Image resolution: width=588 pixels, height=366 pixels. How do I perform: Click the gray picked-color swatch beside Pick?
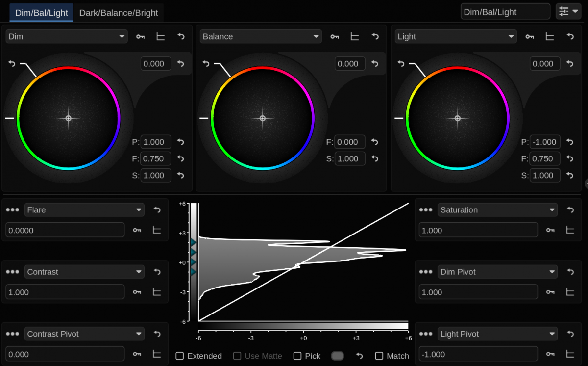pyautogui.click(x=337, y=356)
